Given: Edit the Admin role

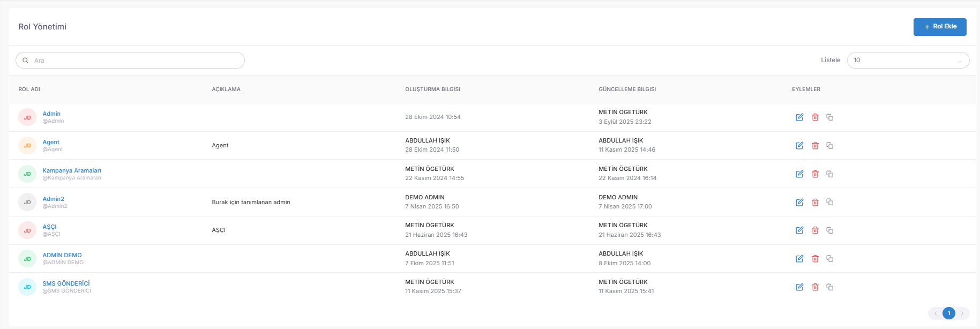Looking at the screenshot, I should (799, 117).
